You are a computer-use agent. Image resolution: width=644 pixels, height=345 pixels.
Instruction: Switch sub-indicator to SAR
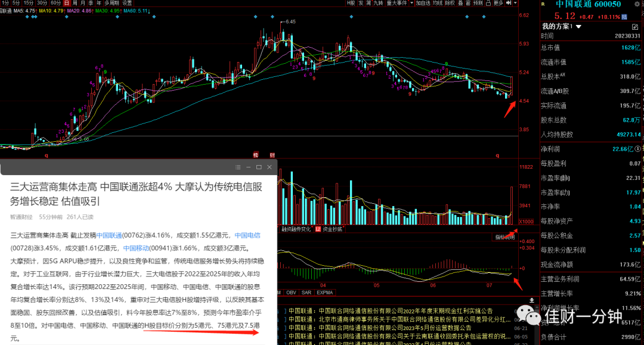click(306, 293)
